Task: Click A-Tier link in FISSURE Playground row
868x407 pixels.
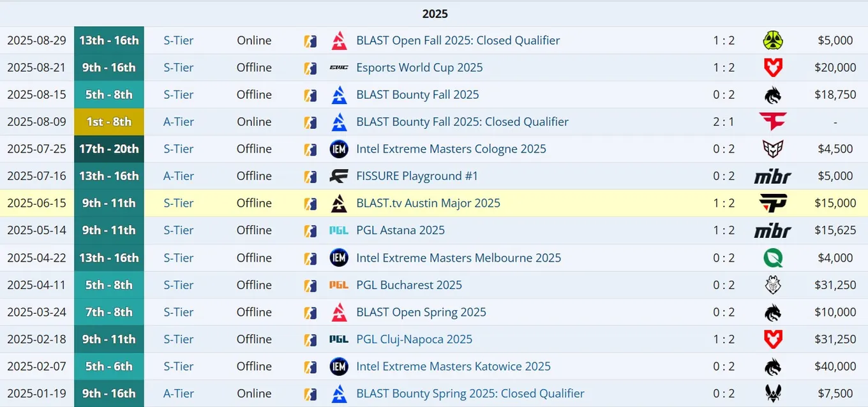Action: pyautogui.click(x=179, y=176)
